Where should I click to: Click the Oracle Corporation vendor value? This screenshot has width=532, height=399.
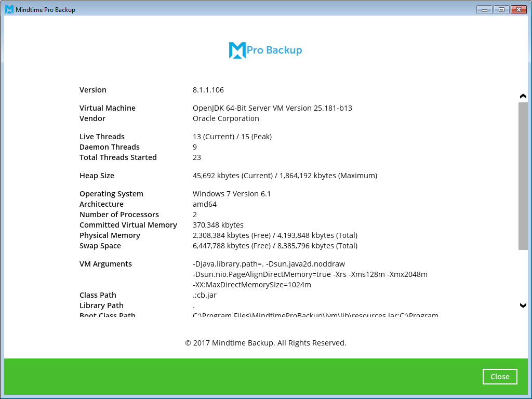tap(225, 118)
